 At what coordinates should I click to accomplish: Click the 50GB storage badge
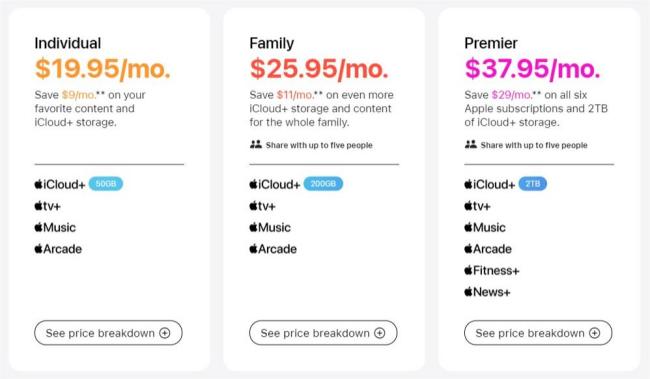point(106,184)
